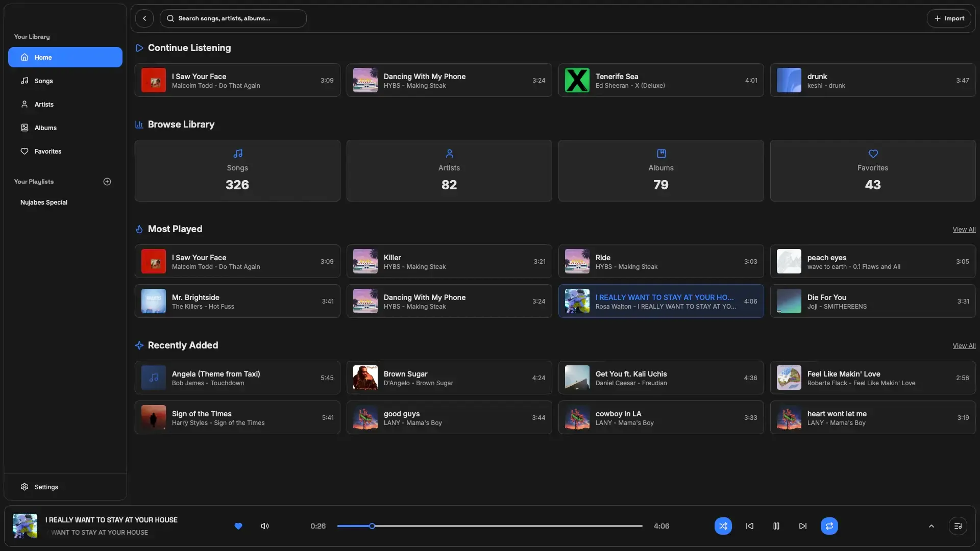Image resolution: width=980 pixels, height=551 pixels.
Task: Click the Brown Sugar album cover thumbnail
Action: coord(365,378)
